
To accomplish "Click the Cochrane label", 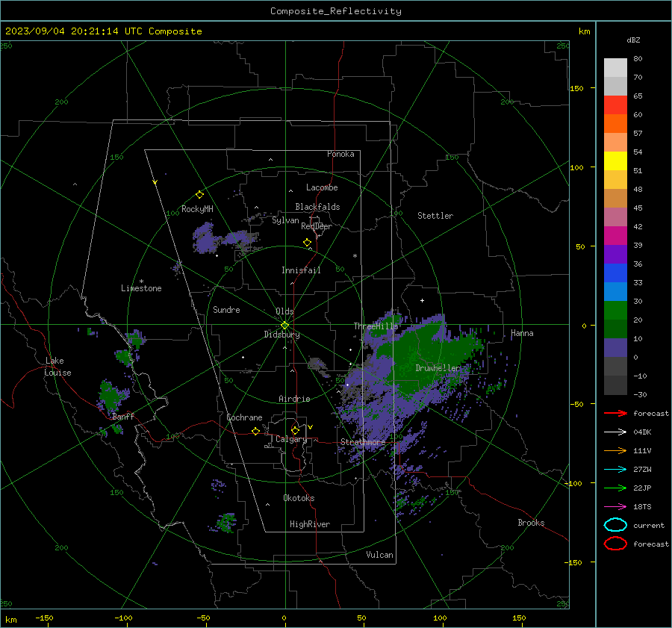I will tap(244, 417).
